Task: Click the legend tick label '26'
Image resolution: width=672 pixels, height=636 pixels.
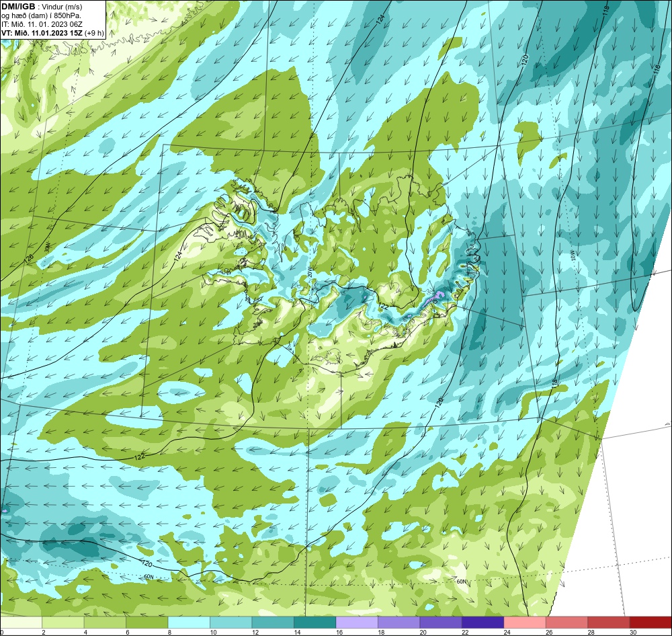Action: tap(549, 632)
